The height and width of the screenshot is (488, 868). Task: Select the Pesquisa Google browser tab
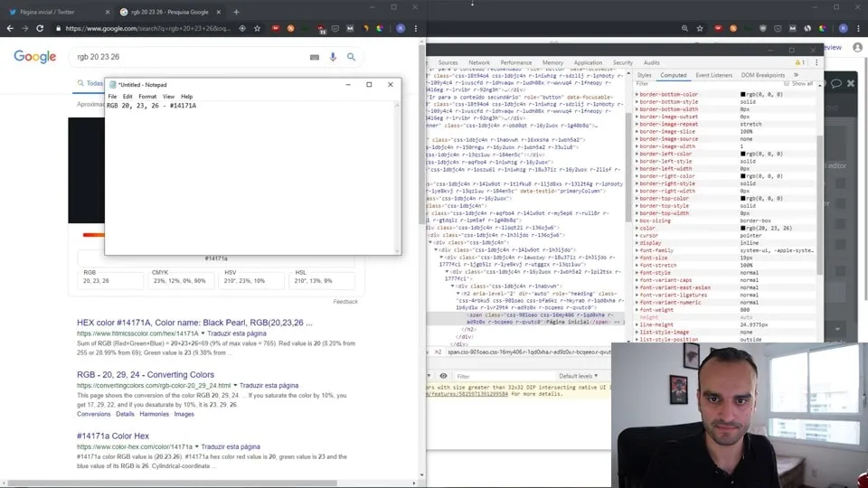[169, 12]
